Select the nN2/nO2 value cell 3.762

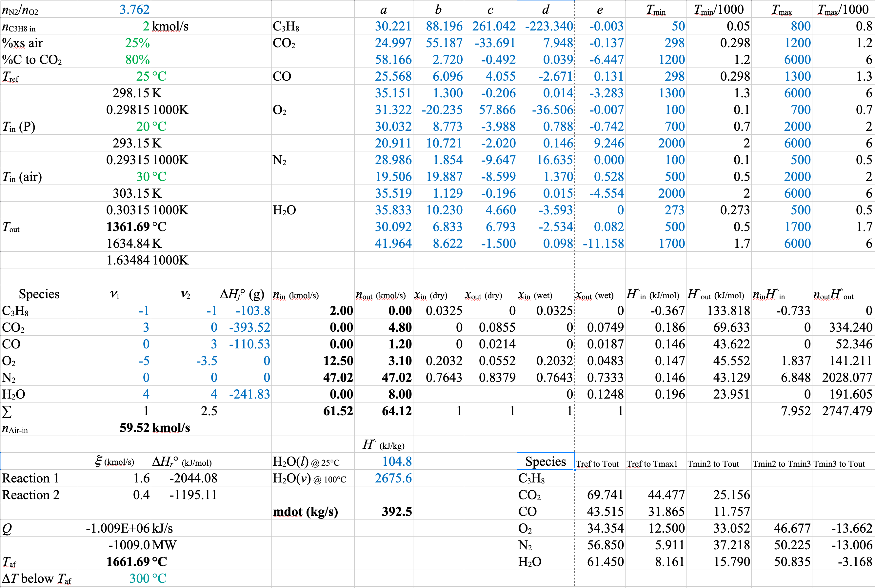pos(134,10)
